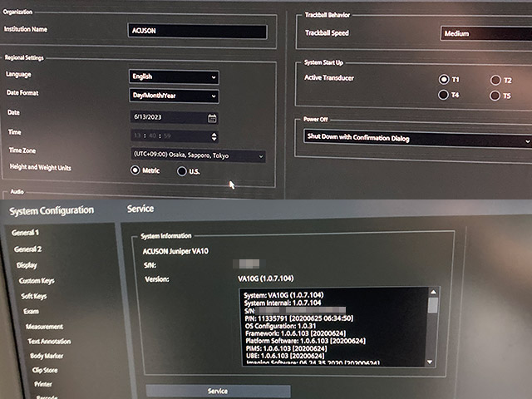Click the Institution Name field showing ACUSON
This screenshot has height=399, width=532.
197,32
